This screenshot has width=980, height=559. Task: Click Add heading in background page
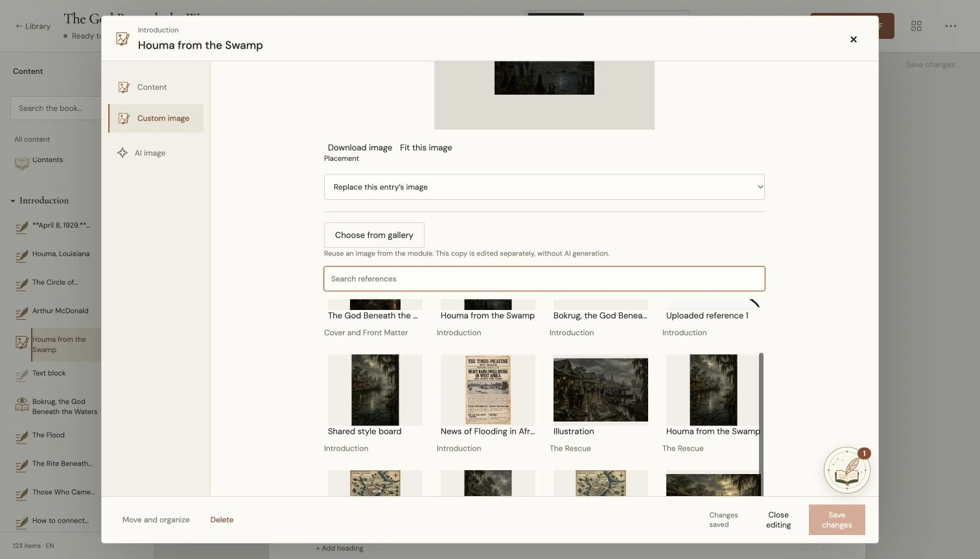pos(340,549)
